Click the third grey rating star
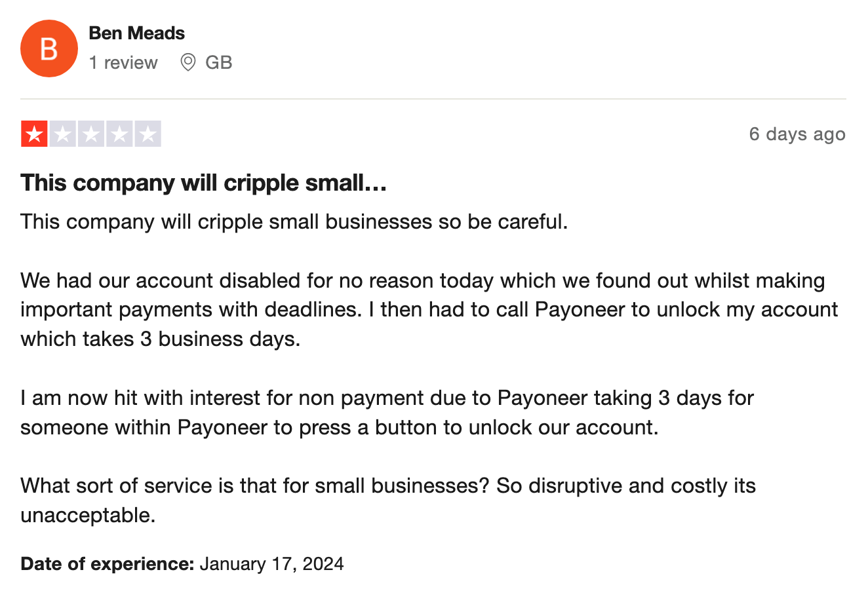 (91, 134)
